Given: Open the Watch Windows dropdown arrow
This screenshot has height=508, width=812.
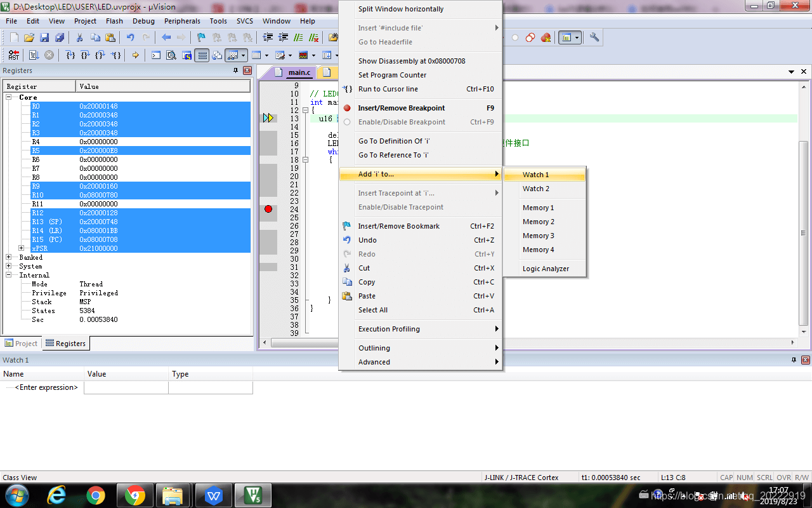Looking at the screenshot, I should tap(243, 55).
